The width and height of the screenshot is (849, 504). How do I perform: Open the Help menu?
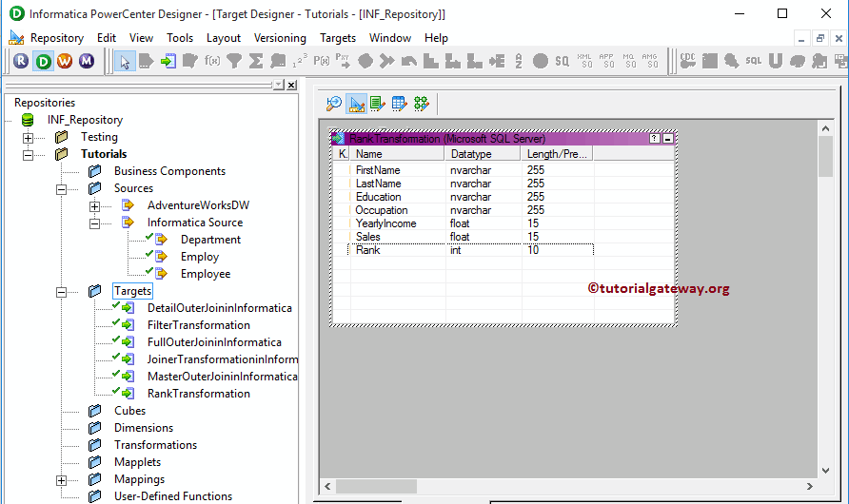click(437, 38)
